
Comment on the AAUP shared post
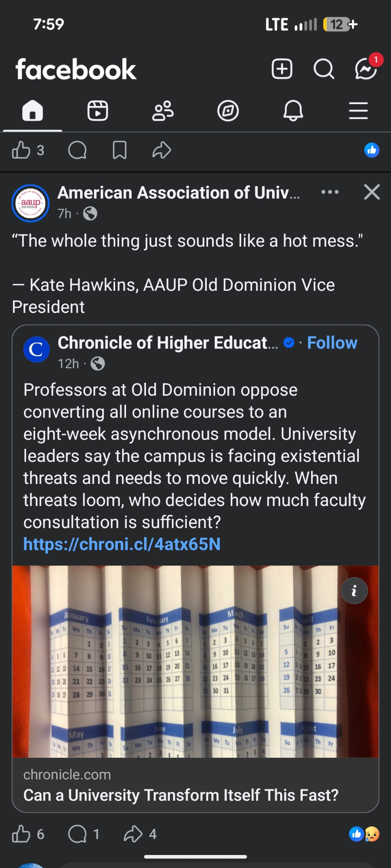78,834
